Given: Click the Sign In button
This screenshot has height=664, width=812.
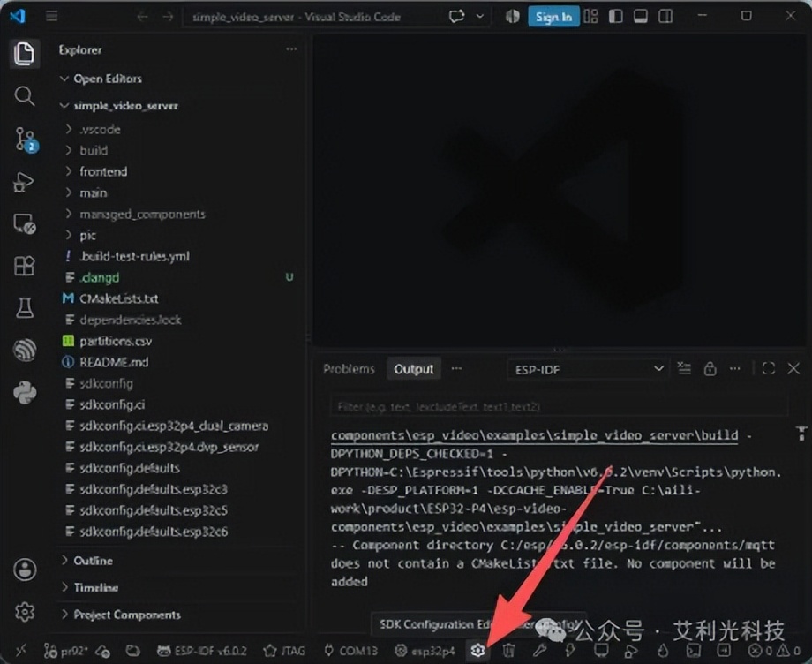Looking at the screenshot, I should [x=553, y=17].
